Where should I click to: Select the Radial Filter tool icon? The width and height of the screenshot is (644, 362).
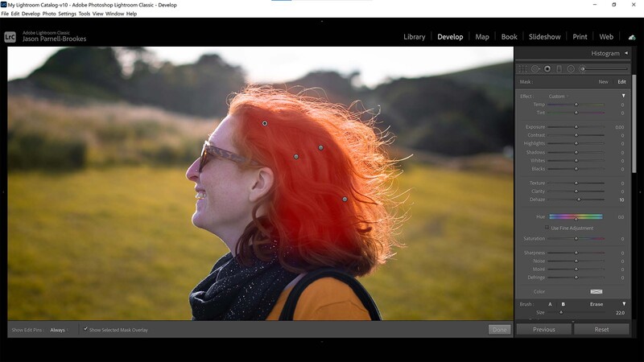coord(571,69)
